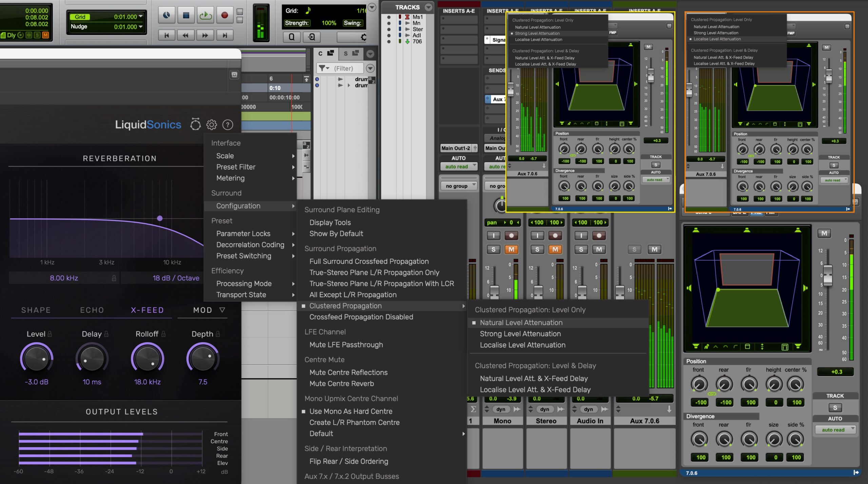Image resolution: width=868 pixels, height=484 pixels.
Task: Click the Fast Forward transport button
Action: coord(205,35)
